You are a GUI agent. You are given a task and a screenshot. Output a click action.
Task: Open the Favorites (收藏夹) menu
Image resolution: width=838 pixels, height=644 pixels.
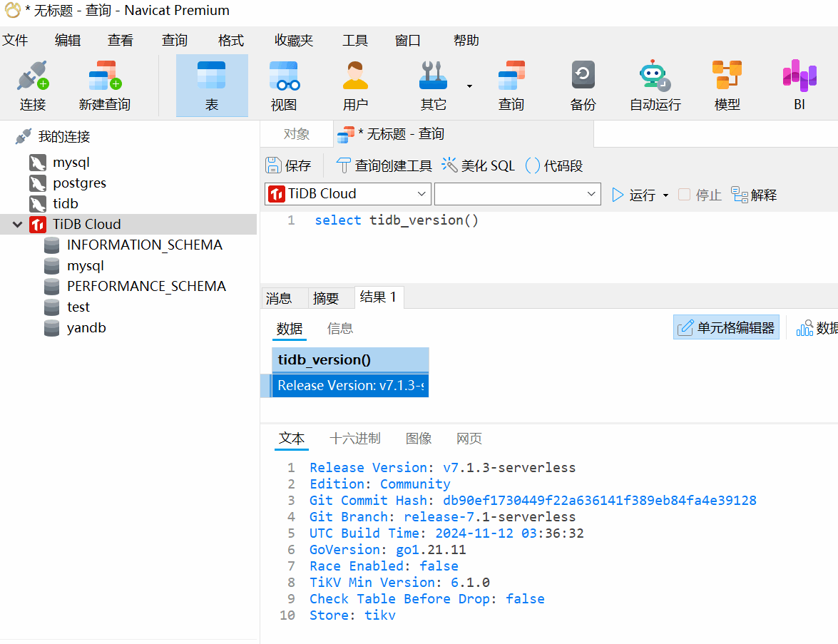pyautogui.click(x=293, y=41)
